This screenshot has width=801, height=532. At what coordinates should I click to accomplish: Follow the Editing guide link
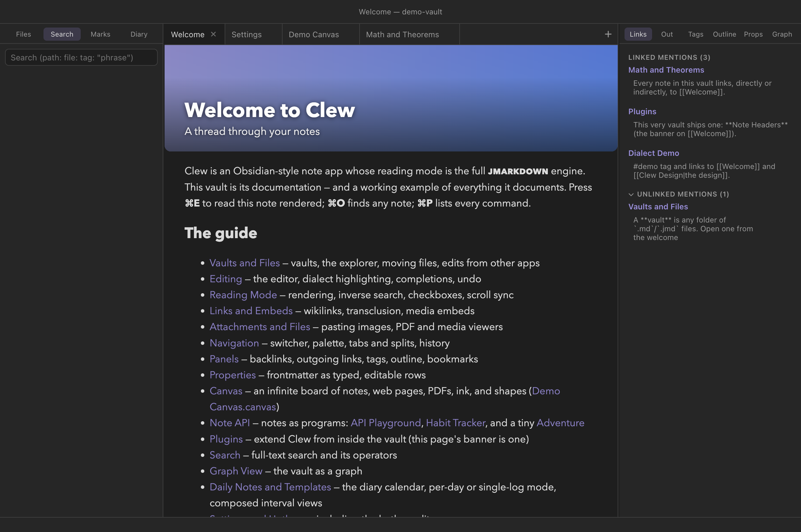[x=226, y=279]
